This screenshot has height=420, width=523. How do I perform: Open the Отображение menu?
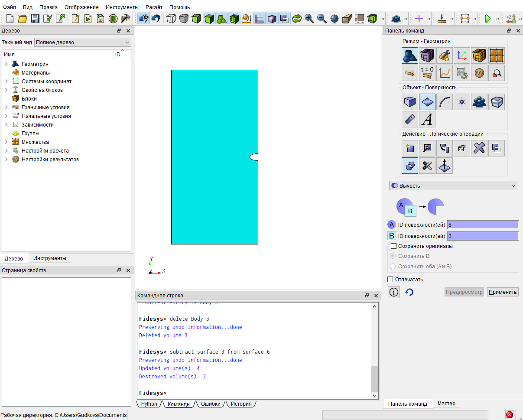pos(81,7)
